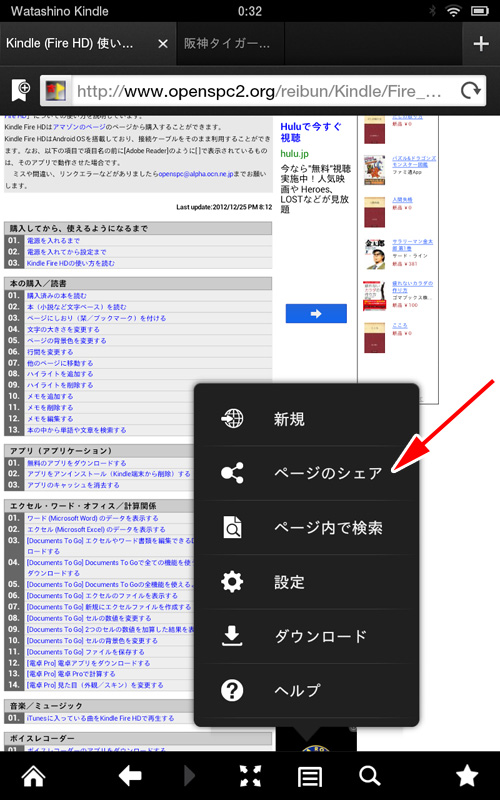Open link [Documents To Go] ファイルを保存する
The height and width of the screenshot is (800, 500).
[x=85, y=652]
